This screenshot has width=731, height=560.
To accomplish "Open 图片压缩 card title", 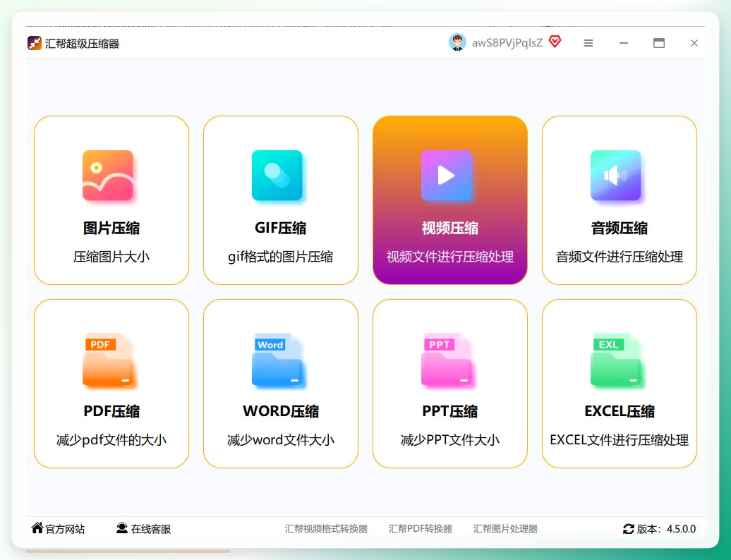I will pyautogui.click(x=111, y=229).
